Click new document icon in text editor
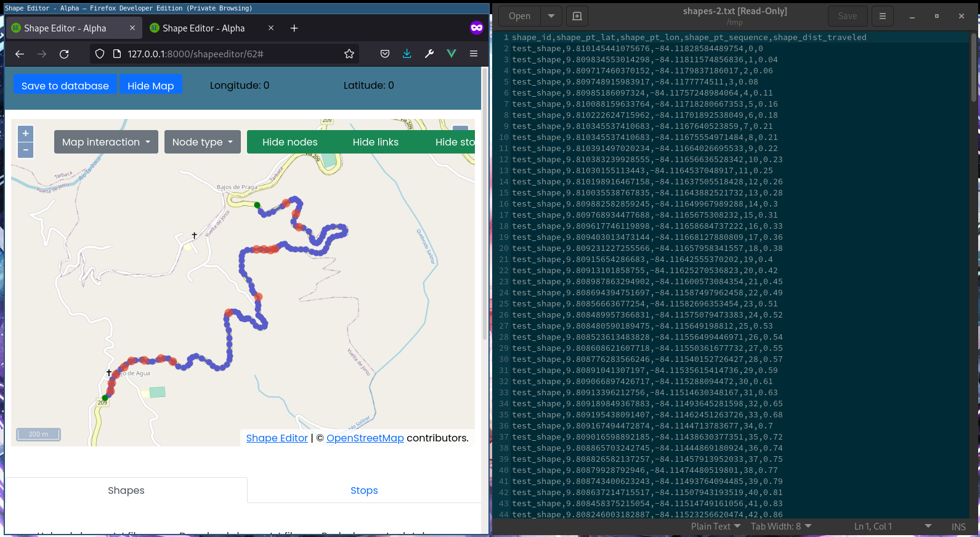Image resolution: width=980 pixels, height=537 pixels. (577, 16)
